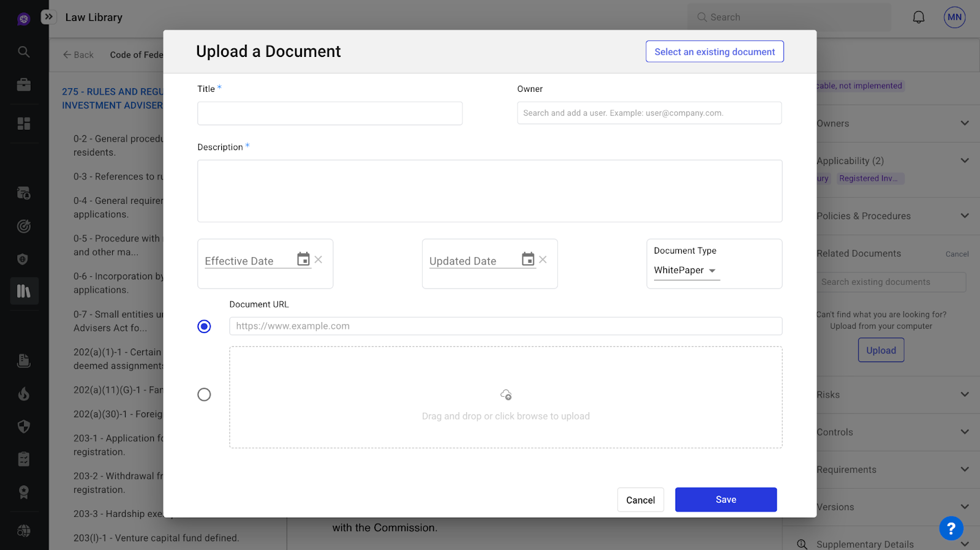Expand the Versions section
Screen dimensions: 980x550
coord(965,507)
